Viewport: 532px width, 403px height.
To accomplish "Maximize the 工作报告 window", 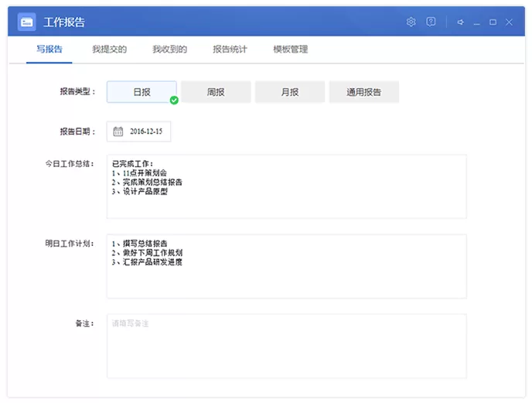I will [493, 22].
